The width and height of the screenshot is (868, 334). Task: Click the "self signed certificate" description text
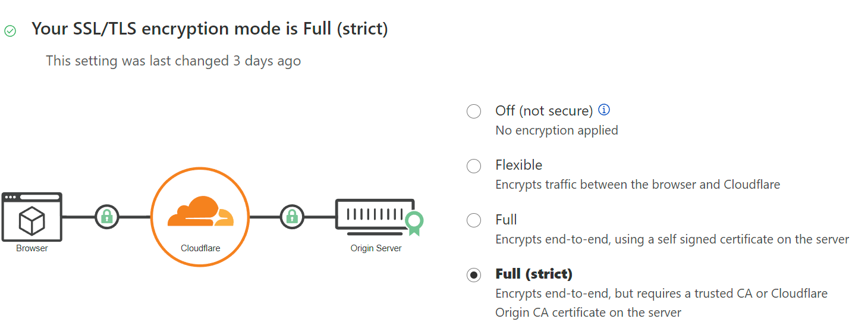tap(672, 239)
